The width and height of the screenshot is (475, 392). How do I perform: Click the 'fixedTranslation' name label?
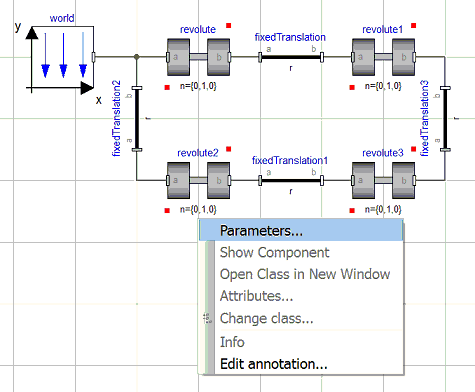click(290, 37)
